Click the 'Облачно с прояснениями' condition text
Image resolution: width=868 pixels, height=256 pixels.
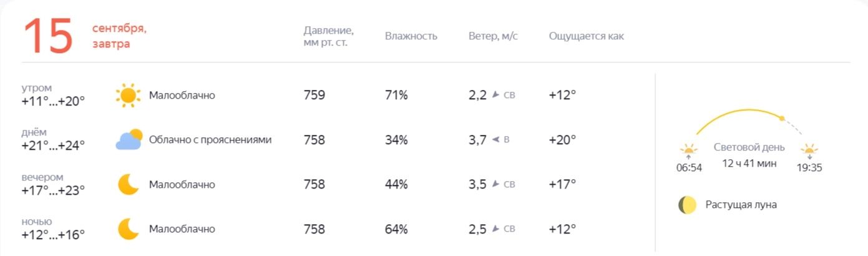210,140
